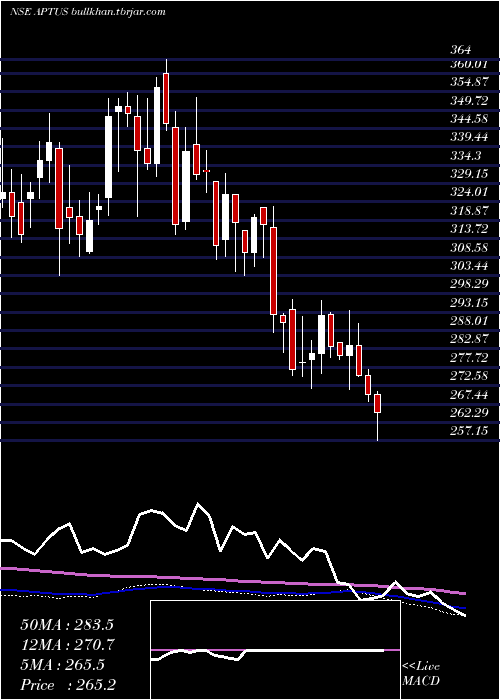This screenshot has height=700, width=500.
Task: Select the 288.01 price axis label
Action: coord(469,321)
